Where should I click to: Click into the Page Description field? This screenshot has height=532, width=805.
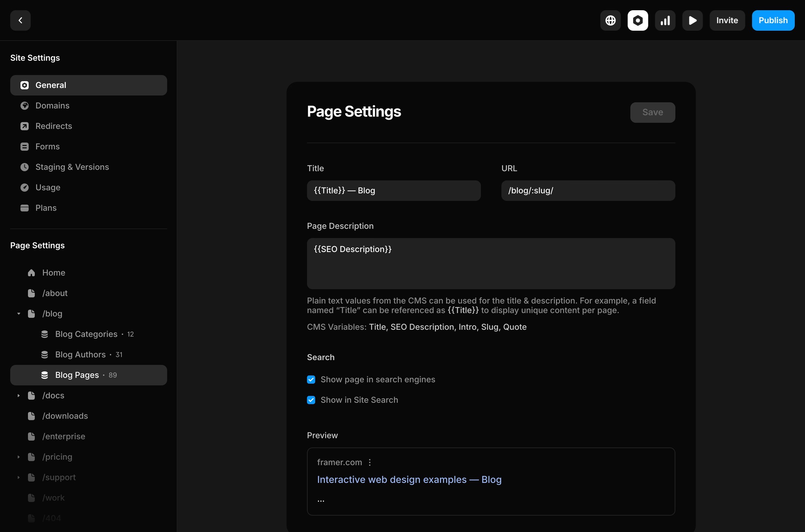pyautogui.click(x=491, y=264)
